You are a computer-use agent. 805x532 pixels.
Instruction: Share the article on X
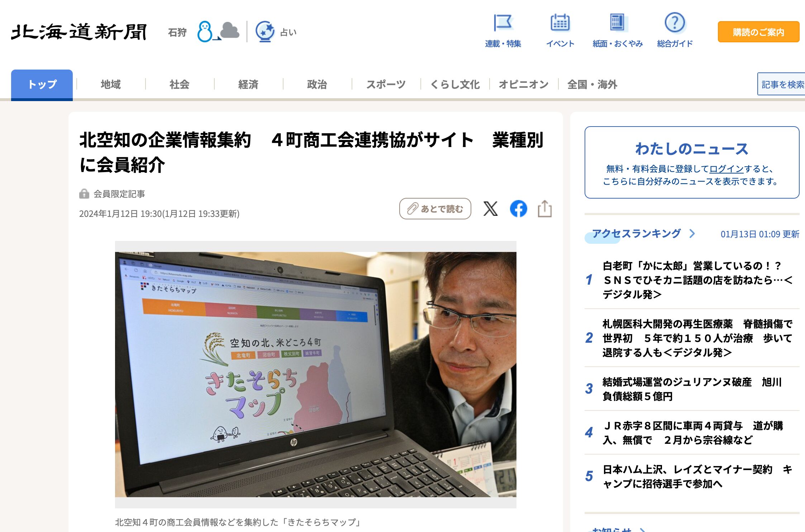click(490, 209)
